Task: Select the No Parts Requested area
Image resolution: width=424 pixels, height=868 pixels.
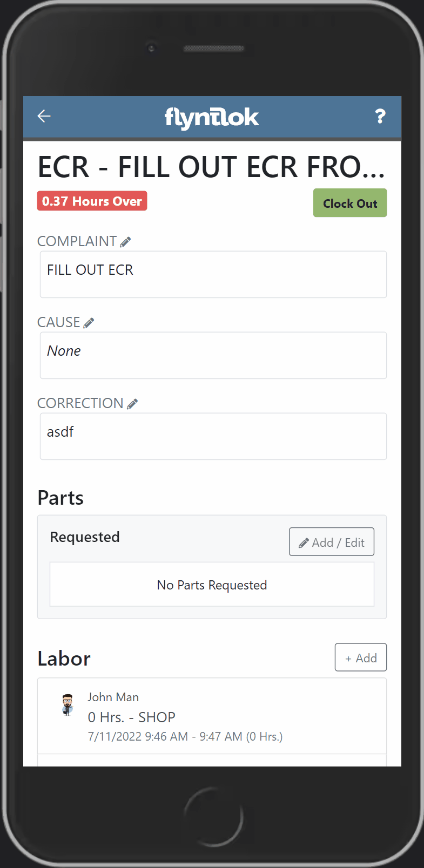Action: pyautogui.click(x=211, y=584)
